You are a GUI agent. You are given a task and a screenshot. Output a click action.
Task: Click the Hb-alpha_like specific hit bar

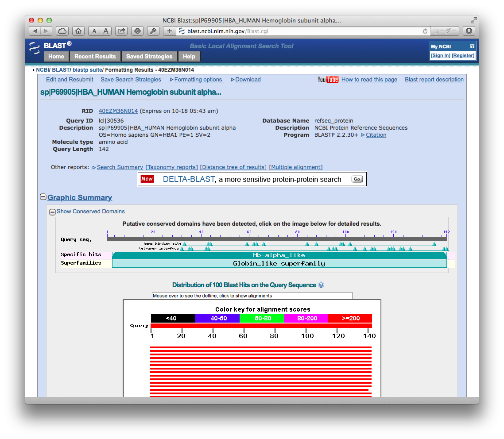tap(279, 255)
